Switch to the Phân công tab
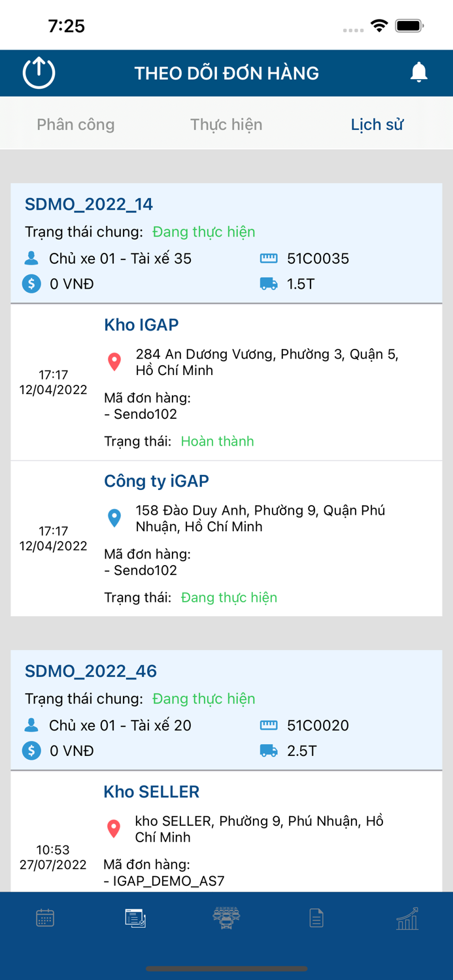The width and height of the screenshot is (453, 980). coord(75,124)
